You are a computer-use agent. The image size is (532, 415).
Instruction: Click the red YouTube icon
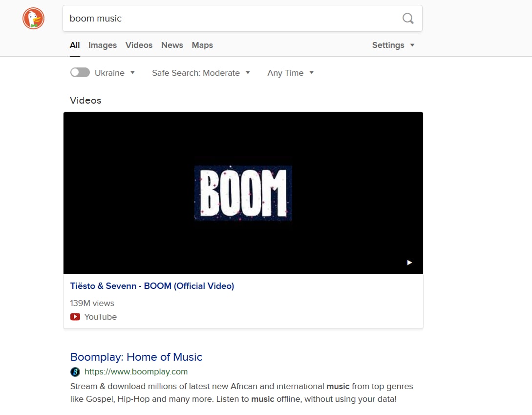[75, 317]
